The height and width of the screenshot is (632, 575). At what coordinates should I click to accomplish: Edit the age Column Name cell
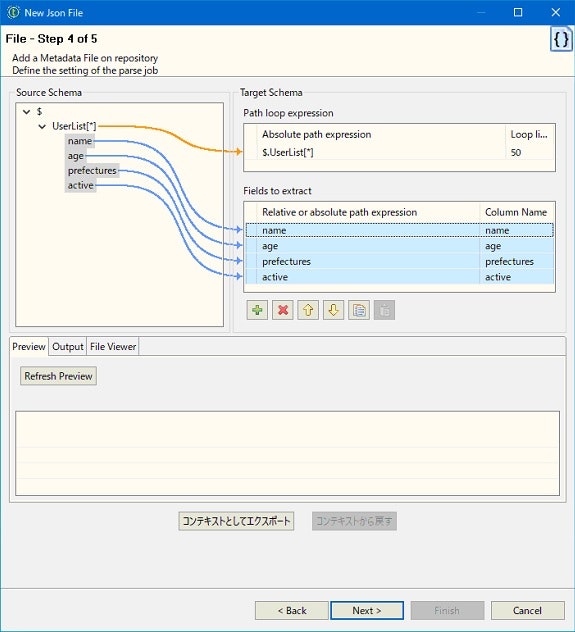tap(517, 246)
